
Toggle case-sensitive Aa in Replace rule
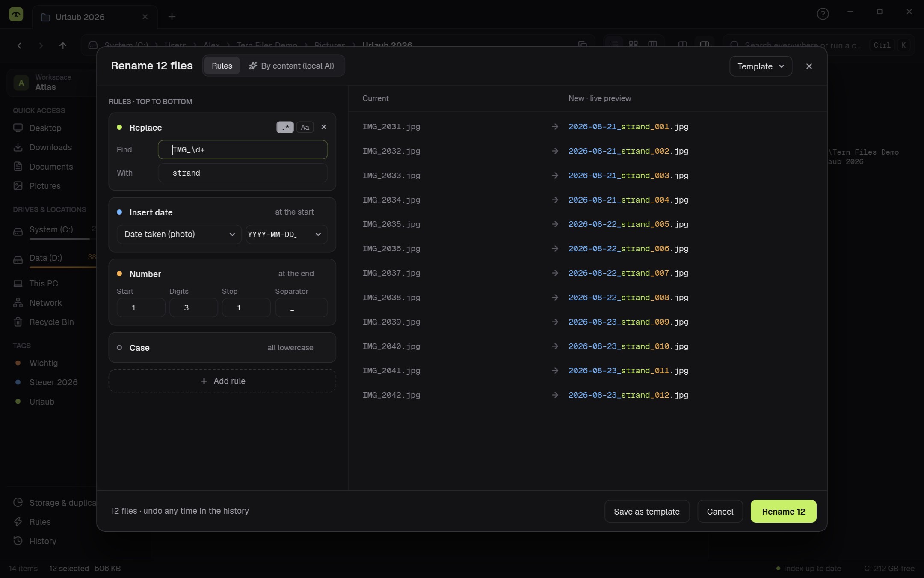305,127
